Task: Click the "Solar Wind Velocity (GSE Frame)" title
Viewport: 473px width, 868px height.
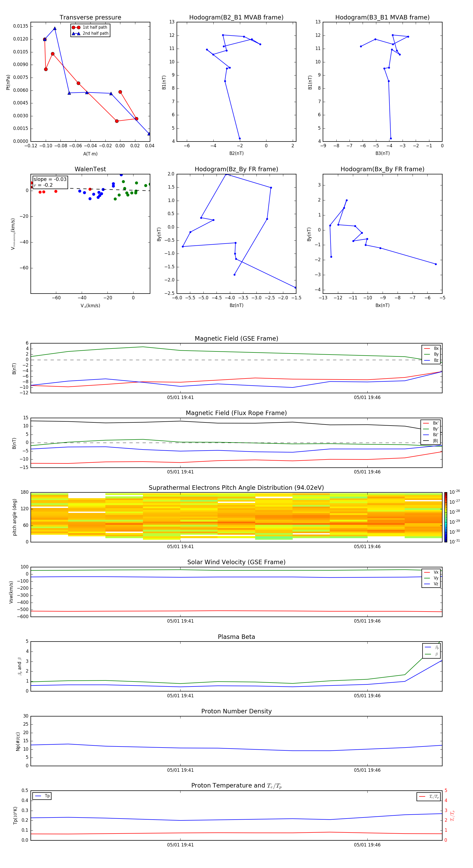Action: pyautogui.click(x=236, y=562)
